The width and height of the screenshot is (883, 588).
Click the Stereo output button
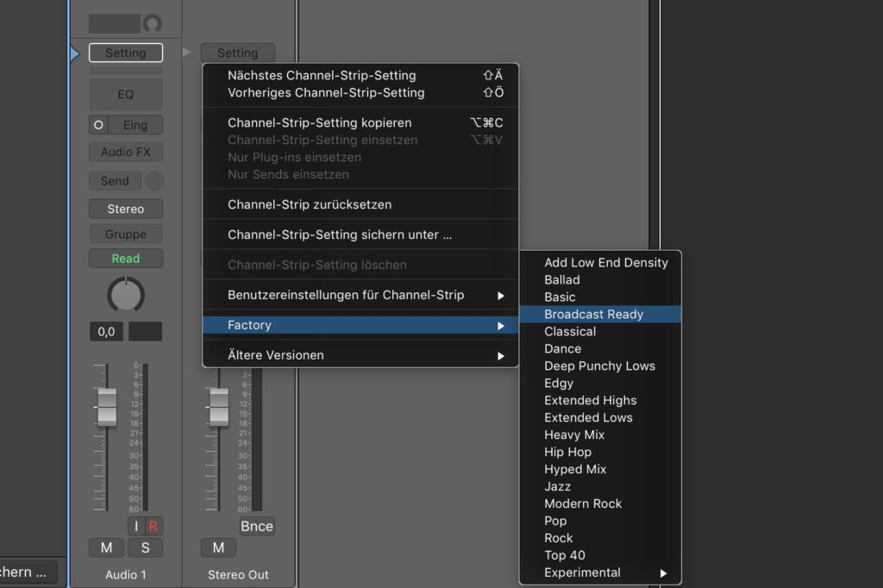(x=126, y=209)
